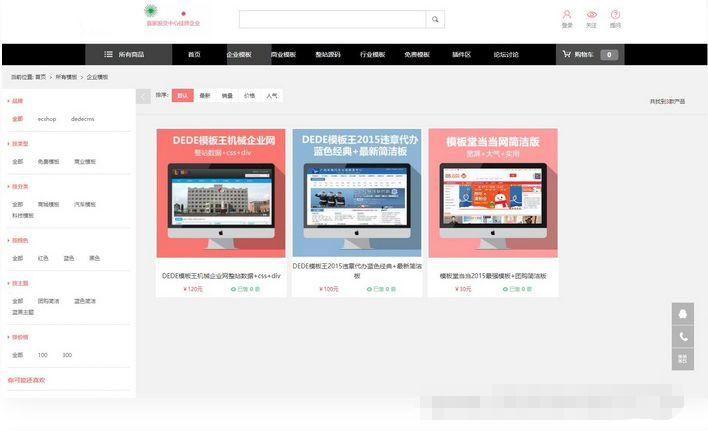This screenshot has height=431, width=708.
Task: Open 整站源码 navigation item
Action: pyautogui.click(x=328, y=55)
